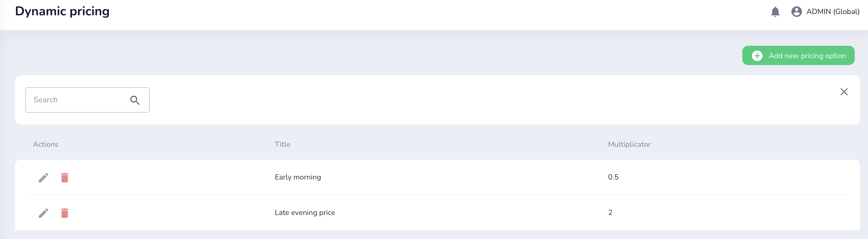The width and height of the screenshot is (868, 239).
Task: Edit the Late evening price option
Action: [43, 213]
